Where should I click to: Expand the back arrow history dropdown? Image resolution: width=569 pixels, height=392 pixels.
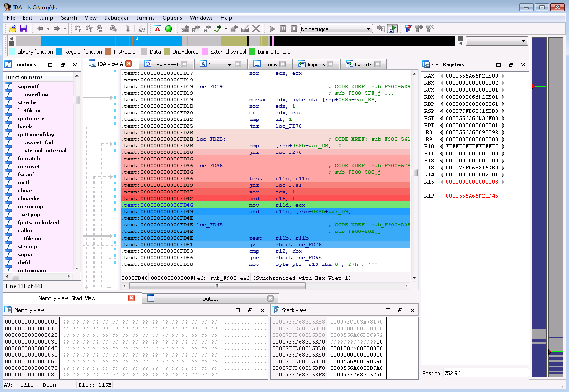[47, 29]
